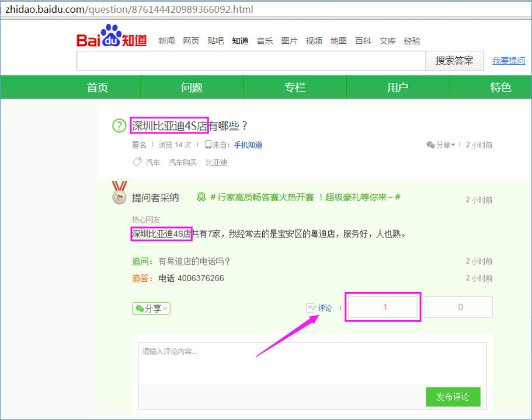Screen dimensions: 532x420
Task: Click the 热心网友 answerer name
Action: coord(146,220)
